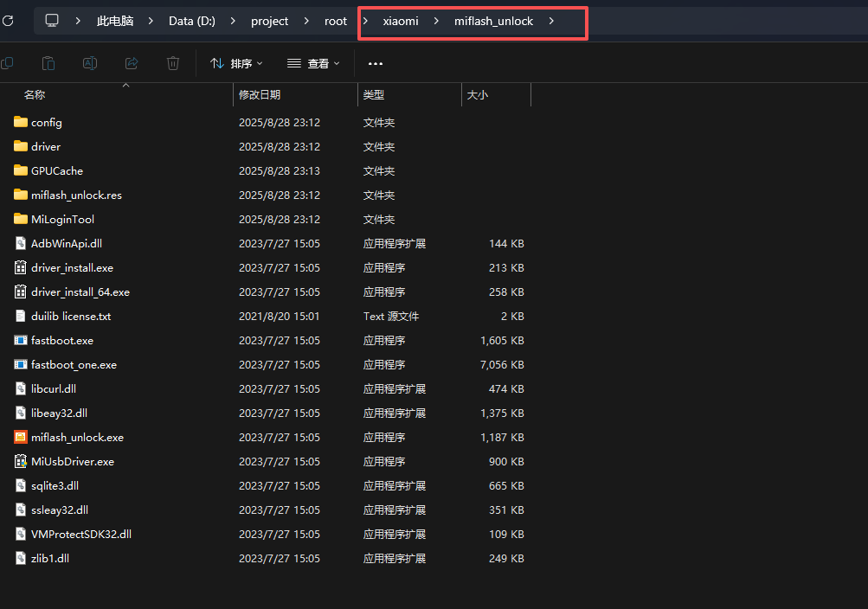
Task: Click the 7,056 KB size value
Action: click(x=502, y=365)
